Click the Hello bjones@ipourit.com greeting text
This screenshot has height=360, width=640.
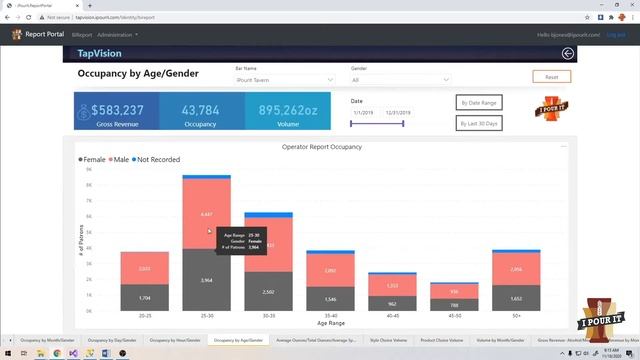click(x=568, y=35)
